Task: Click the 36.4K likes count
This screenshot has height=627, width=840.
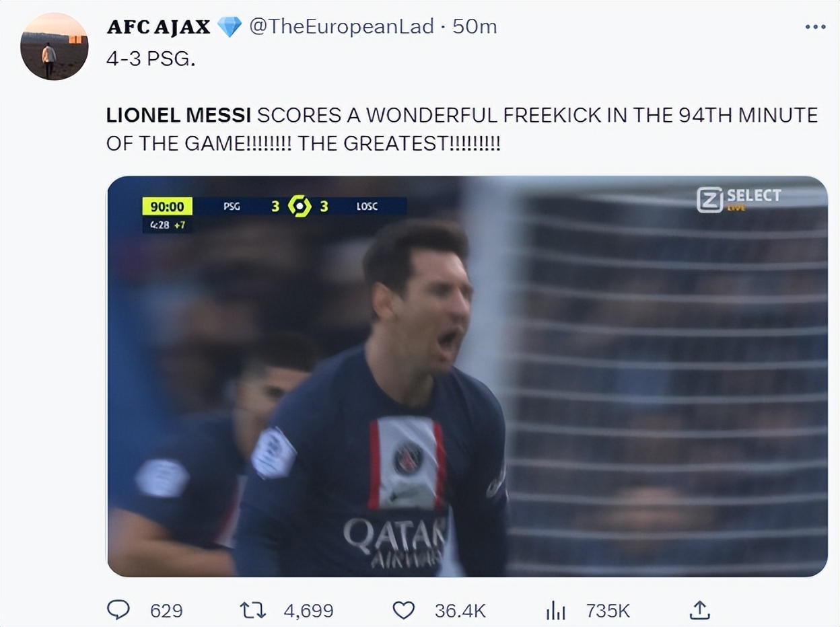Action: pos(460,611)
